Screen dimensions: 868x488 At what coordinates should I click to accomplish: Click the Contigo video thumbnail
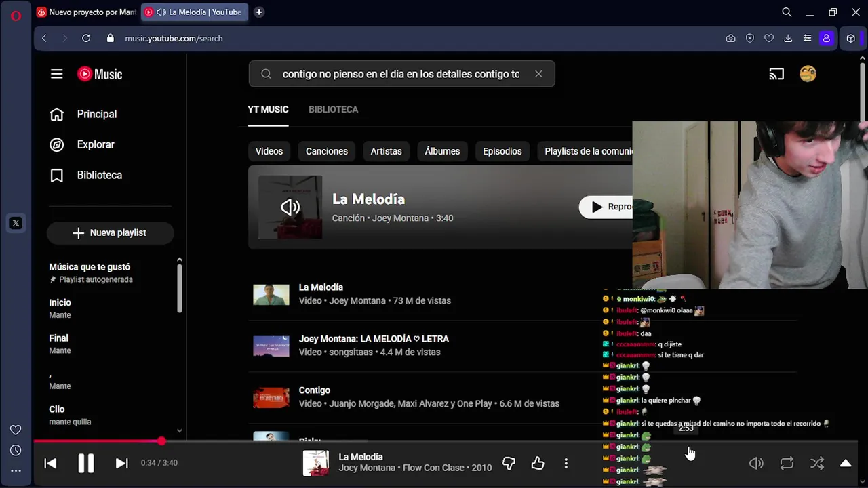(x=271, y=397)
